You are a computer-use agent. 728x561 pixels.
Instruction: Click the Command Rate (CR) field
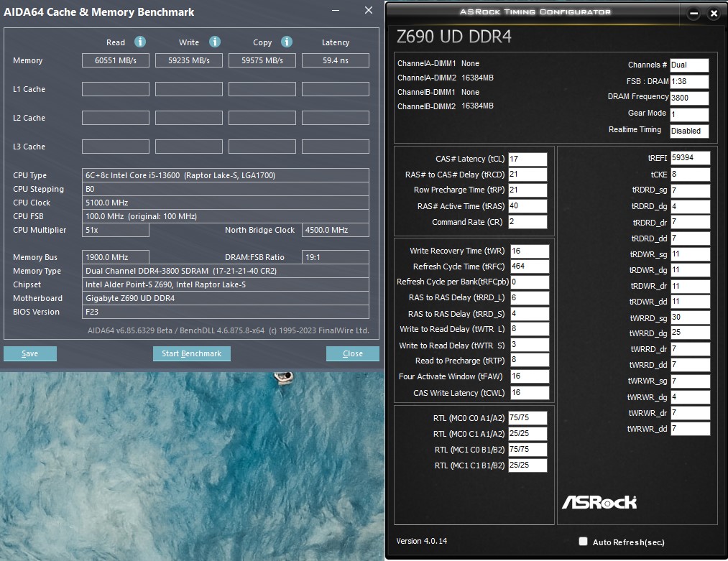click(x=528, y=222)
